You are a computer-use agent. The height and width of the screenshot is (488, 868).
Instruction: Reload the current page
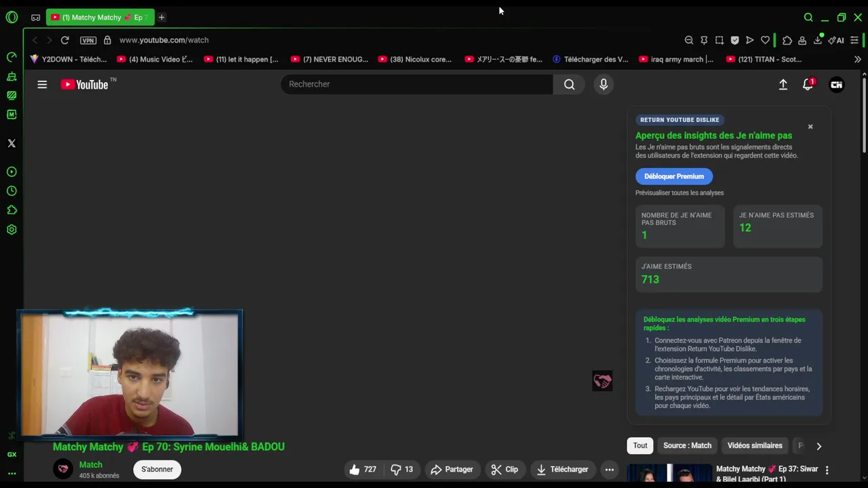pyautogui.click(x=64, y=40)
